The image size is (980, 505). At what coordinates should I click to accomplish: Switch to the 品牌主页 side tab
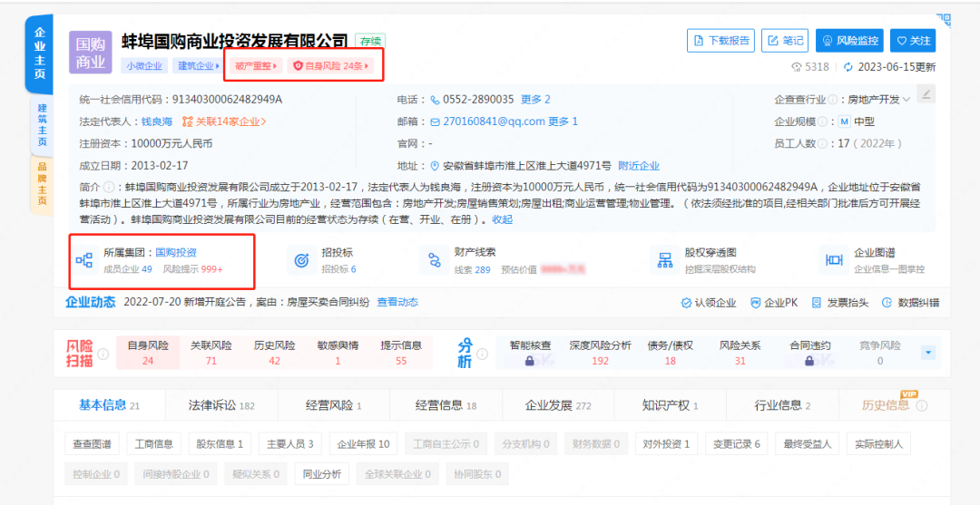(42, 184)
